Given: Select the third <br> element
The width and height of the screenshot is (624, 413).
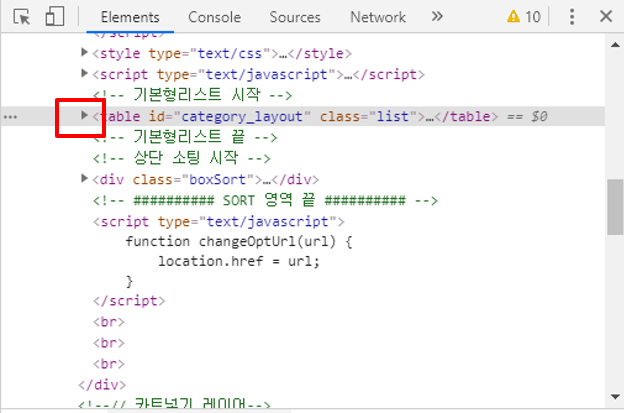Looking at the screenshot, I should (x=109, y=364).
